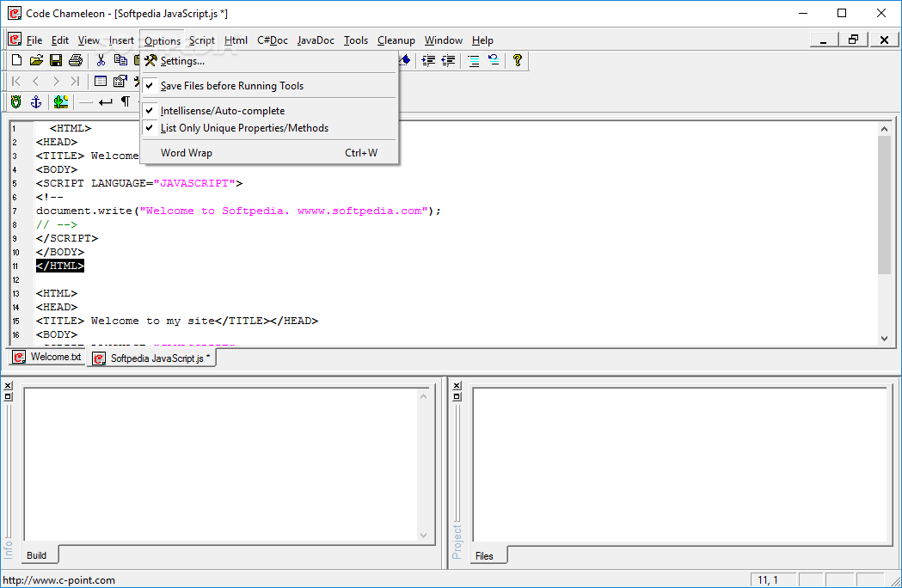Open the Html menu
The height and width of the screenshot is (588, 902).
click(236, 40)
